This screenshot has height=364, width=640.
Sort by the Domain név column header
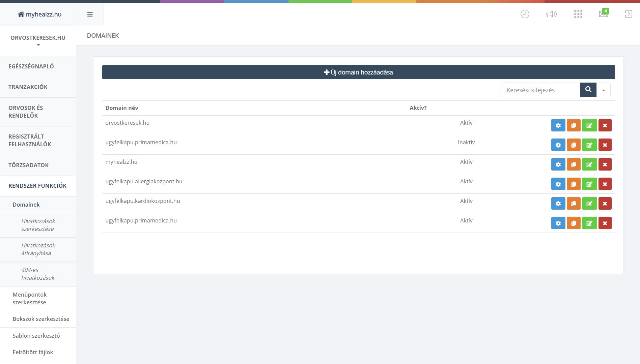click(122, 108)
